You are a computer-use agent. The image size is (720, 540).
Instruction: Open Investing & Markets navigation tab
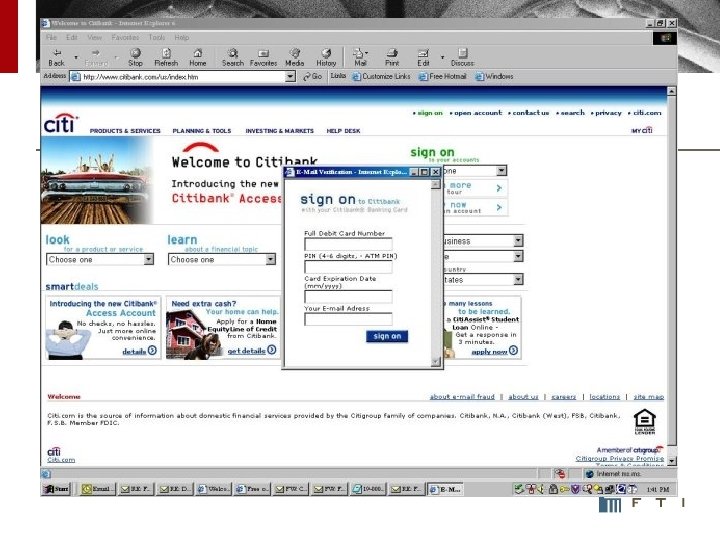[280, 131]
